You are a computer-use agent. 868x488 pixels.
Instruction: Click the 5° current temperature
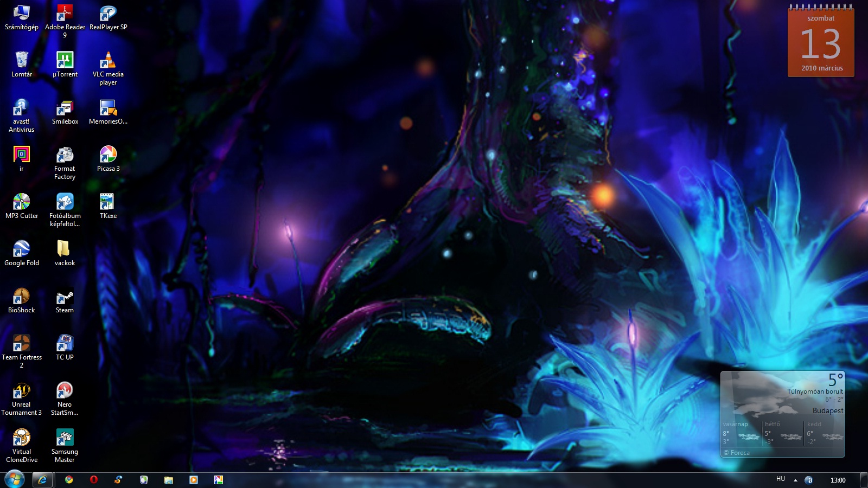coord(835,380)
